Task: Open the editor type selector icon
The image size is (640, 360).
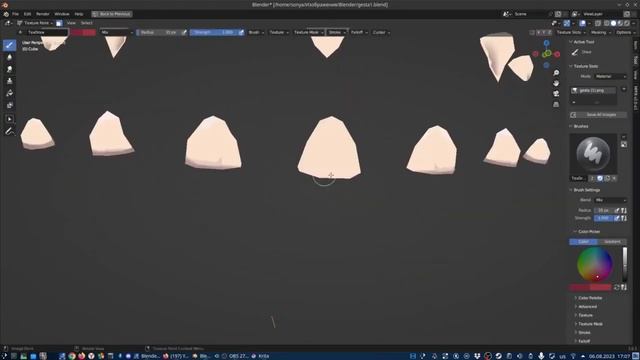Action: [x=8, y=23]
